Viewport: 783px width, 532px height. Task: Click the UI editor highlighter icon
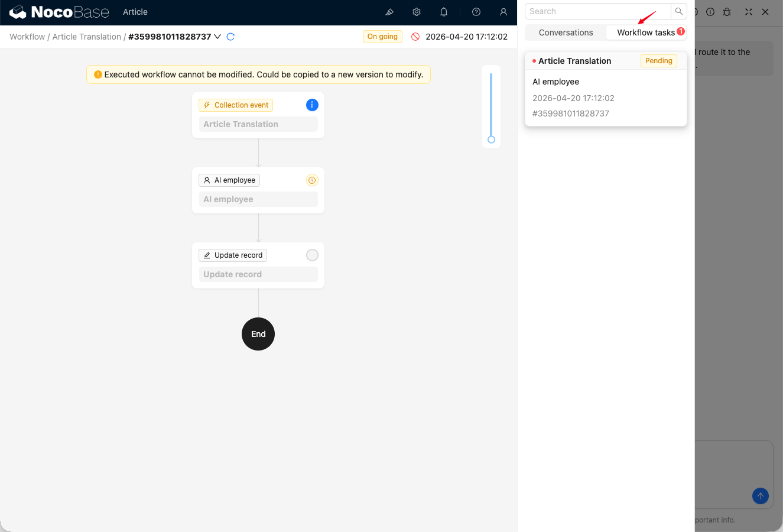[x=389, y=12]
